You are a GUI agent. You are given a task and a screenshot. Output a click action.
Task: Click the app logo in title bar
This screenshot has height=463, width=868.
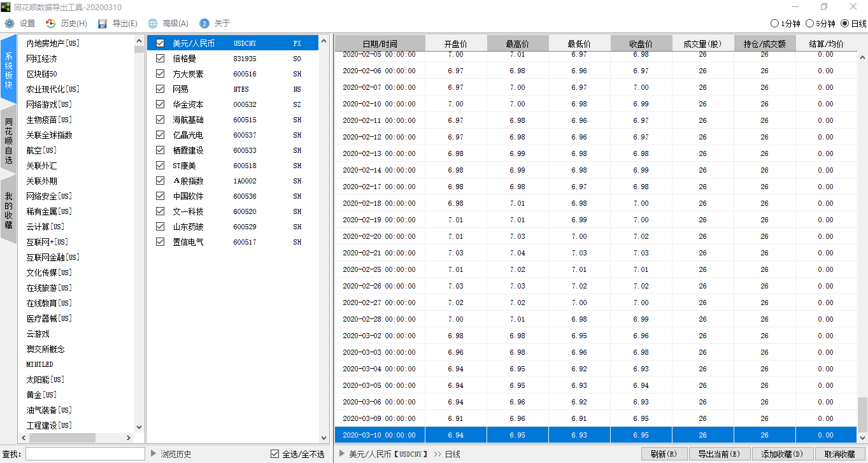coord(6,7)
